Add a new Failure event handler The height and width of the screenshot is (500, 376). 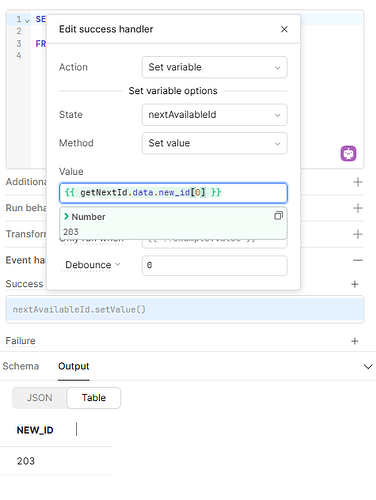(x=355, y=341)
